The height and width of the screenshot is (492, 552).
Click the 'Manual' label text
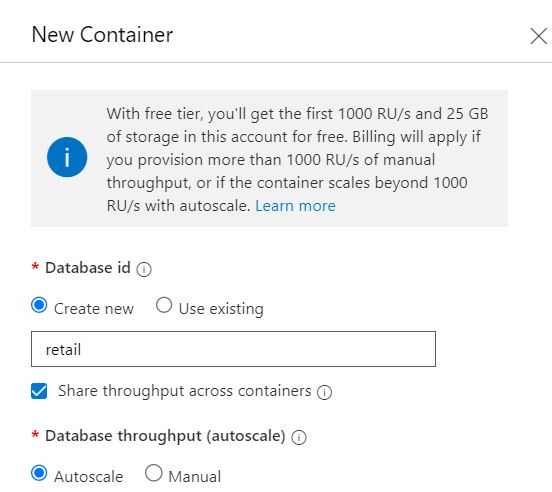coord(195,477)
